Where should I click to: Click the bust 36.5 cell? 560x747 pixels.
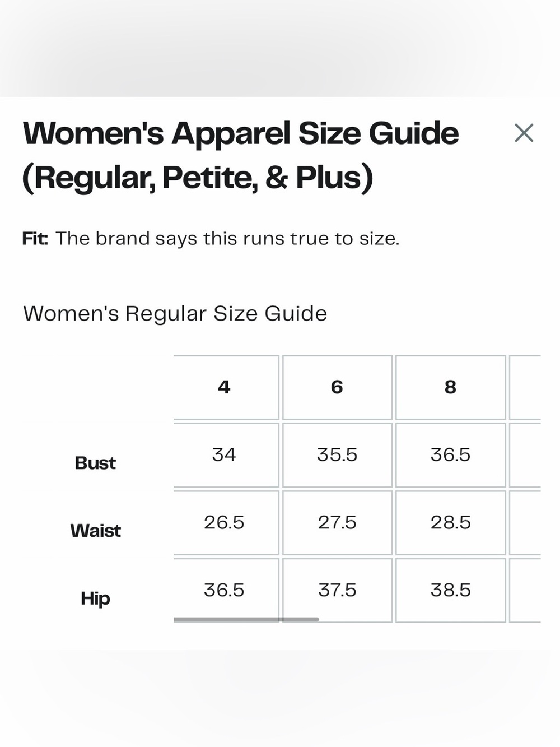point(451,455)
